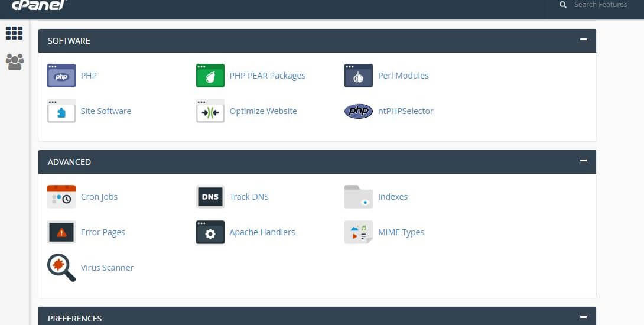Open the PHP link
644x325 pixels.
coord(89,76)
